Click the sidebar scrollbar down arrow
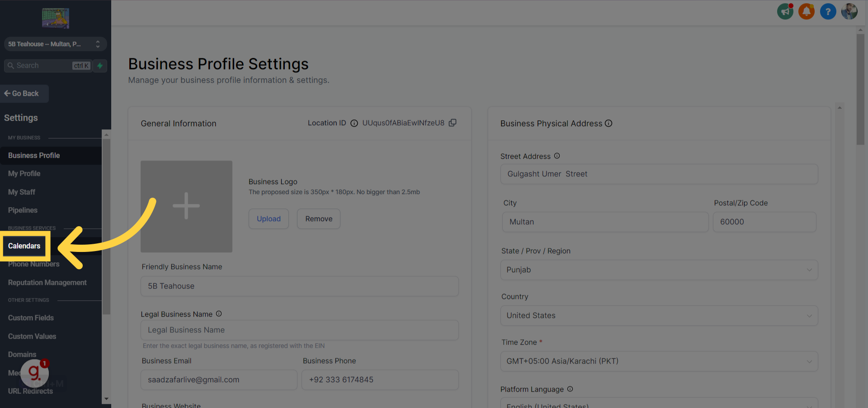Screen dimensions: 868x408 coord(106,399)
